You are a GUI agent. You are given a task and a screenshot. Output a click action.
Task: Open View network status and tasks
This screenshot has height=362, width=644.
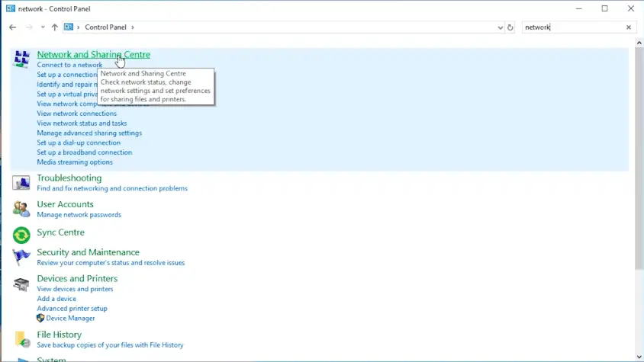click(82, 123)
